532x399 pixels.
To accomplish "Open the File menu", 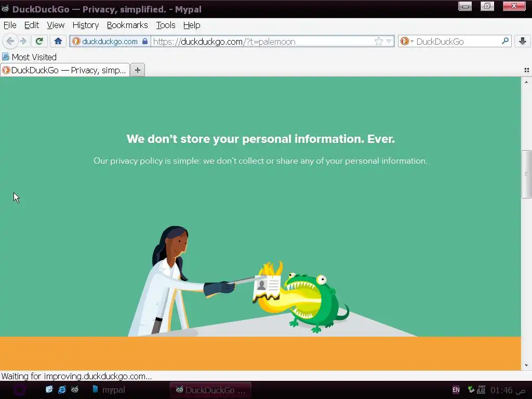I will 10,25.
